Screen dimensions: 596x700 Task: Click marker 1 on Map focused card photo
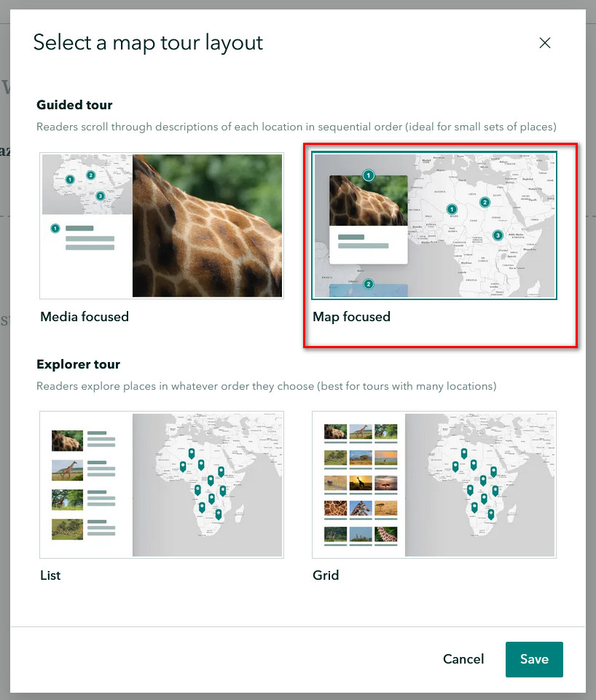tap(369, 176)
